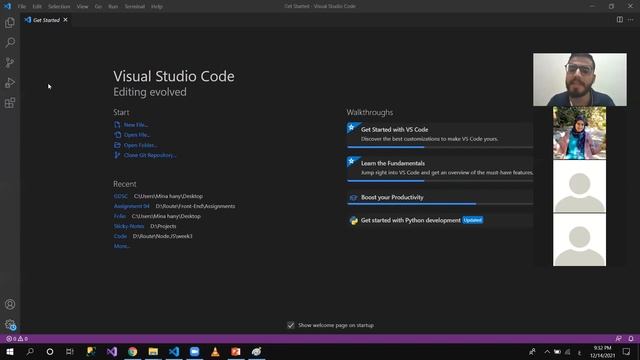Screen dimensions: 640x360
Task: Click the network icon in system tray
Action: 568,351
